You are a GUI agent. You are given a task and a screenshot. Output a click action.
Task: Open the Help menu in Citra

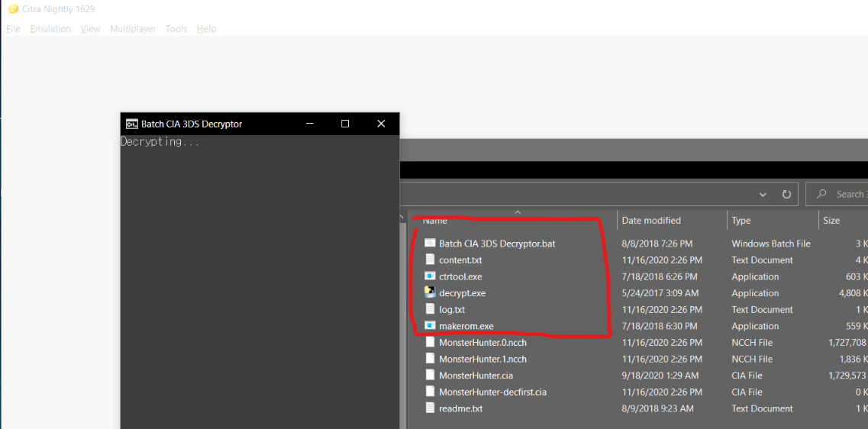click(206, 29)
